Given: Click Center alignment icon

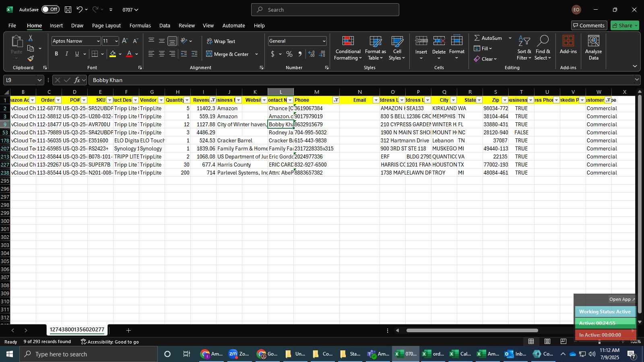Looking at the screenshot, I should 162,54.
